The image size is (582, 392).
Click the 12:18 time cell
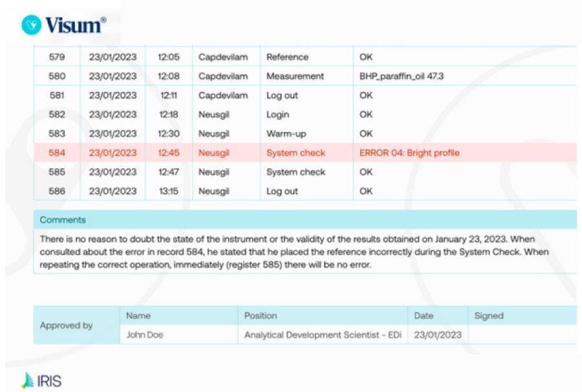pos(169,114)
